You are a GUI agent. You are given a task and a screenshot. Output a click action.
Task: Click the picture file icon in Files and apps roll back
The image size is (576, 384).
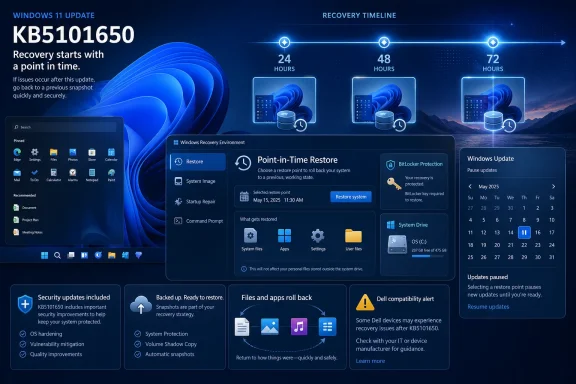click(270, 326)
